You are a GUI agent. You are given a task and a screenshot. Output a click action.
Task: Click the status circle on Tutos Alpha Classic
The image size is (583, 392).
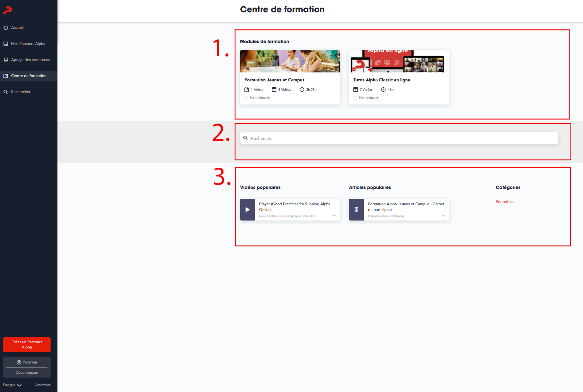[x=355, y=98]
